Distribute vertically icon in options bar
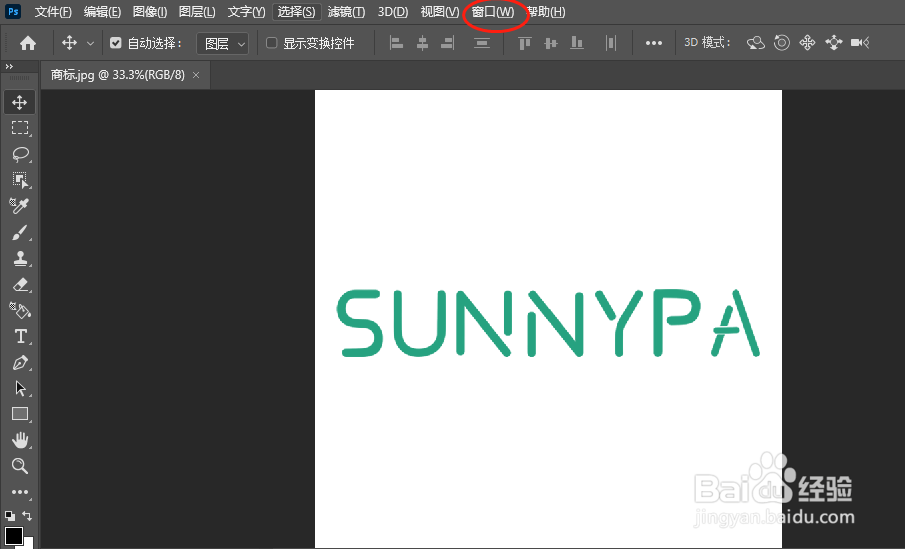The width and height of the screenshot is (905, 549). [x=481, y=43]
